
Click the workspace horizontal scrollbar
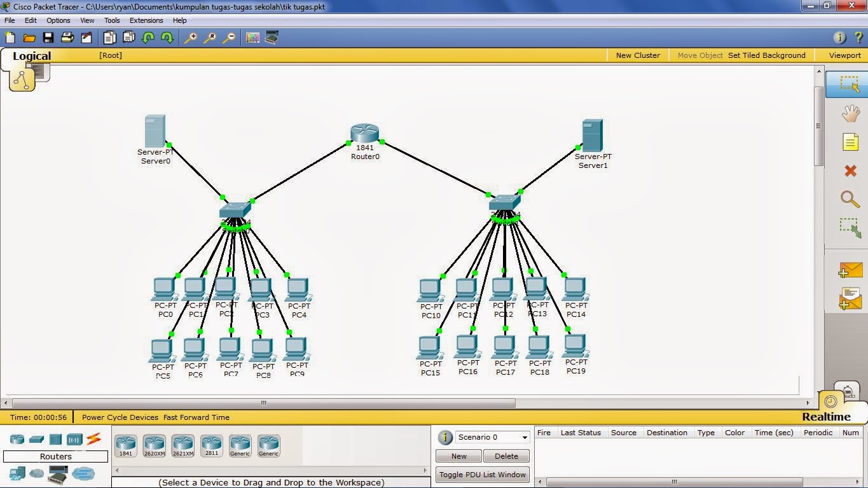(x=263, y=403)
